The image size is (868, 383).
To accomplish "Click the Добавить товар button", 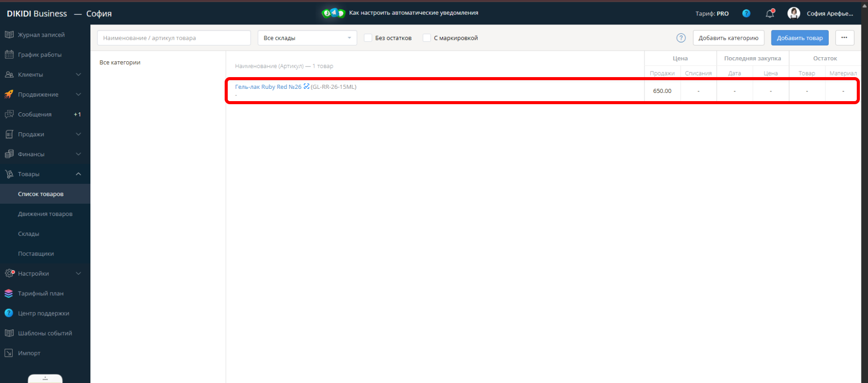I will [x=800, y=38].
